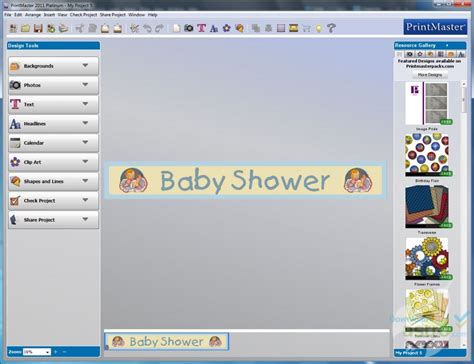Open the Zoom percentage dropdown
The width and height of the screenshot is (474, 364).
(47, 352)
